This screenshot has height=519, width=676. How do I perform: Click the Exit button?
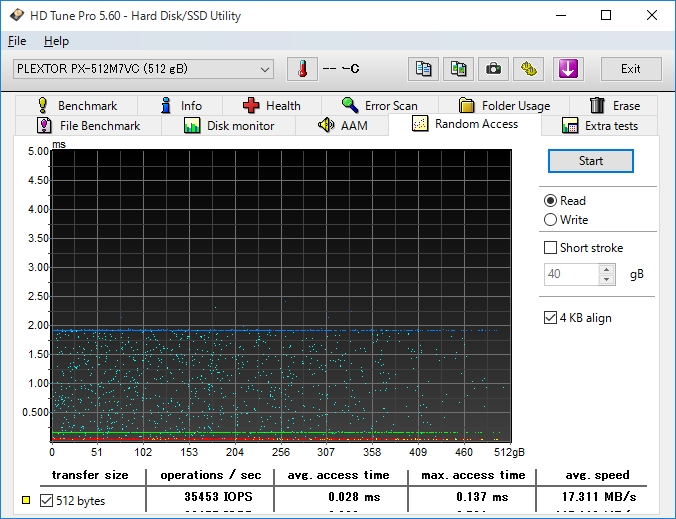tap(630, 69)
